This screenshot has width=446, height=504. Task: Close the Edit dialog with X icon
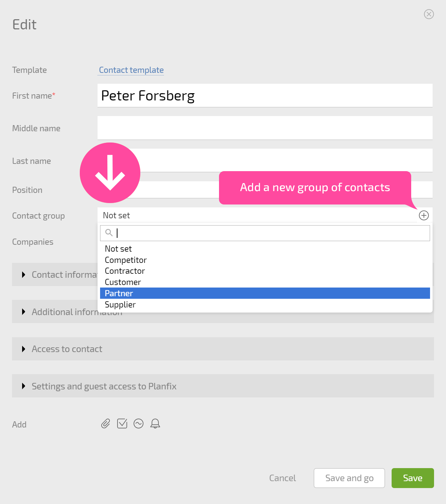click(429, 14)
